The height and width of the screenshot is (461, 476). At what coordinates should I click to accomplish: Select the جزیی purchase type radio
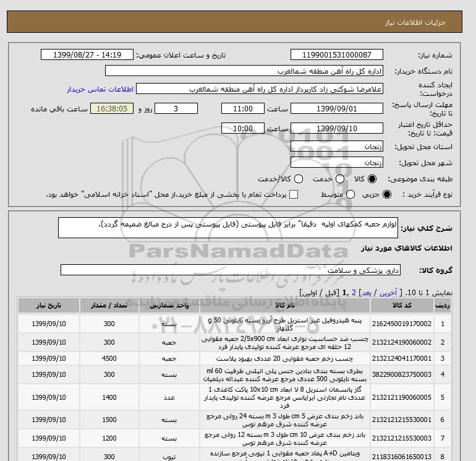(x=387, y=194)
